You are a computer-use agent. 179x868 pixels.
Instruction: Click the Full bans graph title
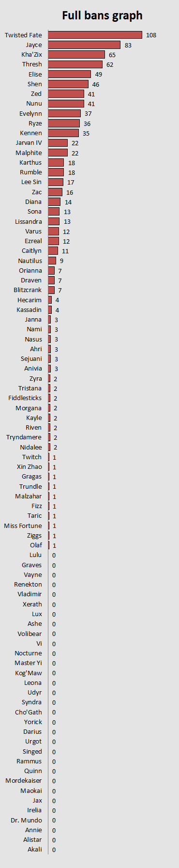pos(103,15)
